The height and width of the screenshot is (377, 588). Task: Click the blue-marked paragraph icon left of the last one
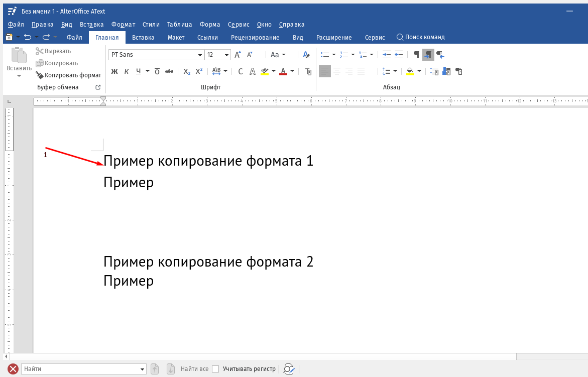tap(446, 71)
